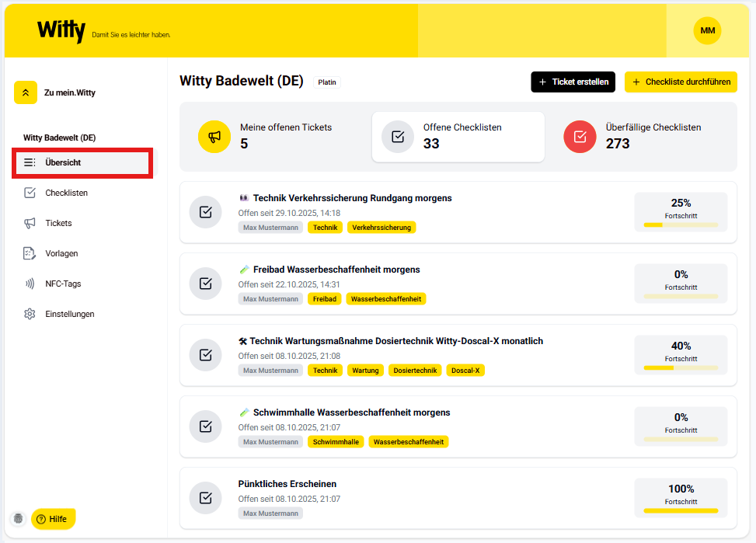The width and height of the screenshot is (756, 543).
Task: Click the Tickets megaphone icon in the sidebar
Action: pyautogui.click(x=30, y=223)
